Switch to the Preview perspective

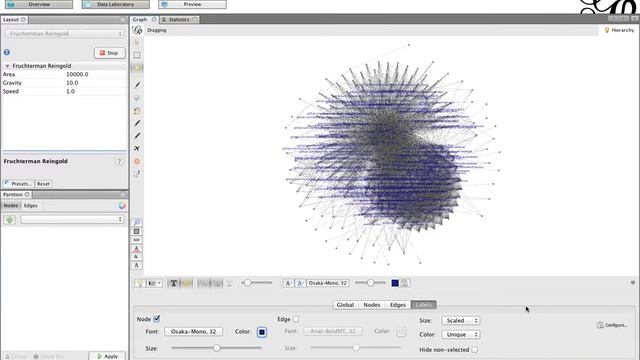(x=192, y=4)
